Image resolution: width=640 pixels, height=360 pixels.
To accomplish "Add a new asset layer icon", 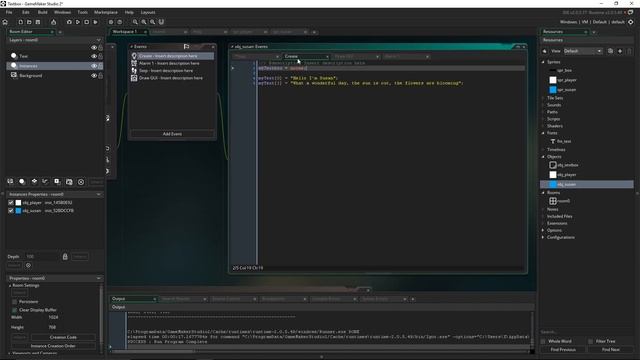I will tap(57, 182).
